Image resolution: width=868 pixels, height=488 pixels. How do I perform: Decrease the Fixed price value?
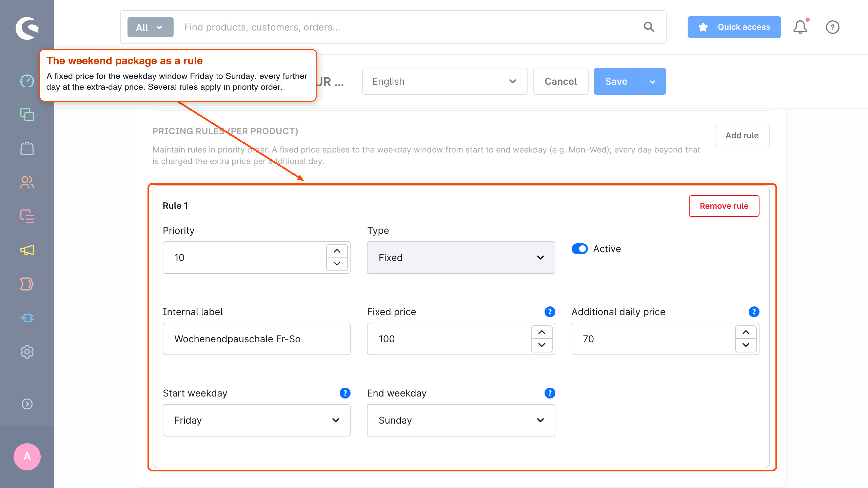541,345
